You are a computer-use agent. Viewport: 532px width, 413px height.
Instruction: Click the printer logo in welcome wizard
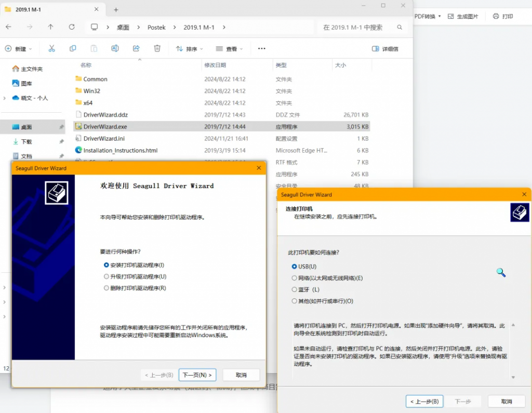point(56,193)
